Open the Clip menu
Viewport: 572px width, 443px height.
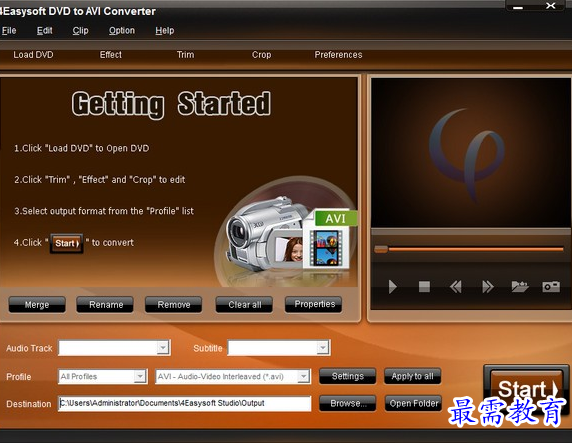point(80,31)
